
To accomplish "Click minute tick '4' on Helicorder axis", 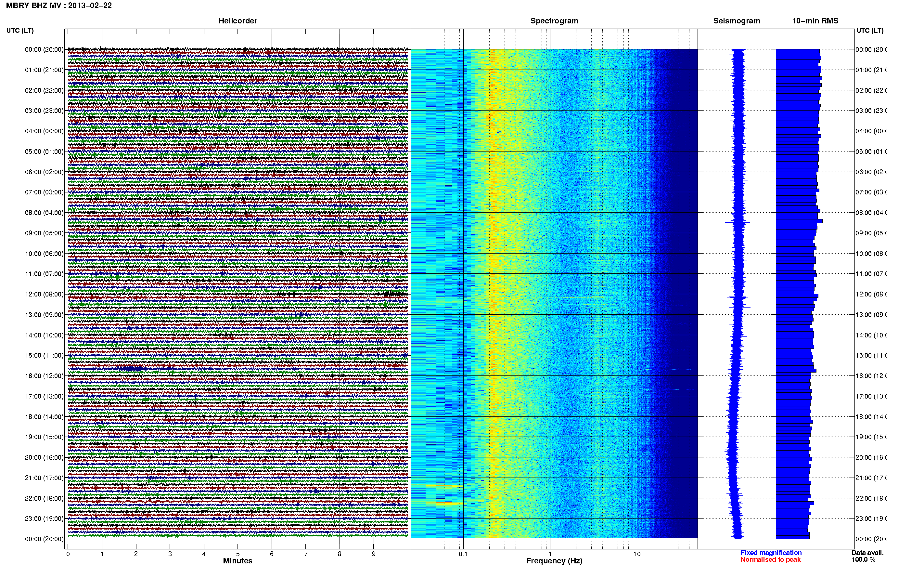I will click(x=204, y=554).
